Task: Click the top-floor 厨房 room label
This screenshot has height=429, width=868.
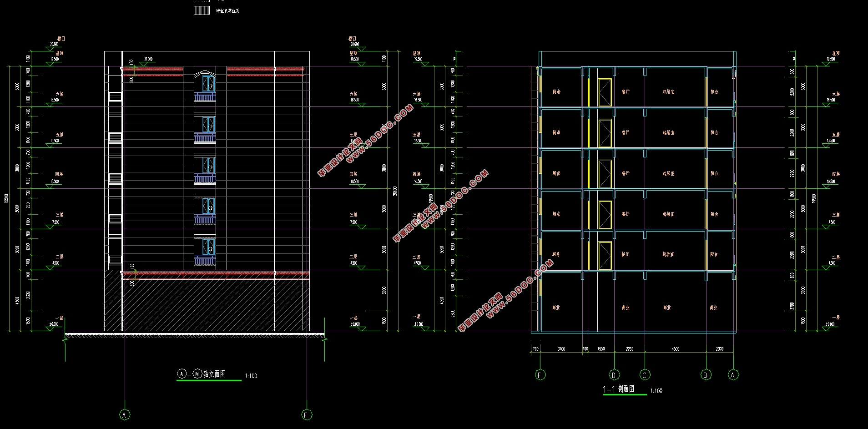Action: pos(556,92)
